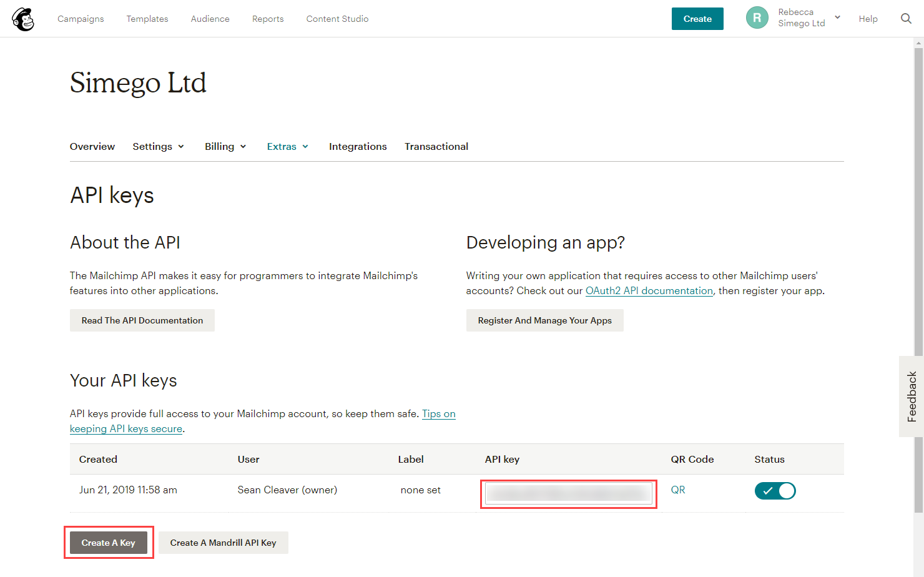The image size is (924, 577).
Task: Expand the Extras dropdown
Action: click(x=288, y=146)
